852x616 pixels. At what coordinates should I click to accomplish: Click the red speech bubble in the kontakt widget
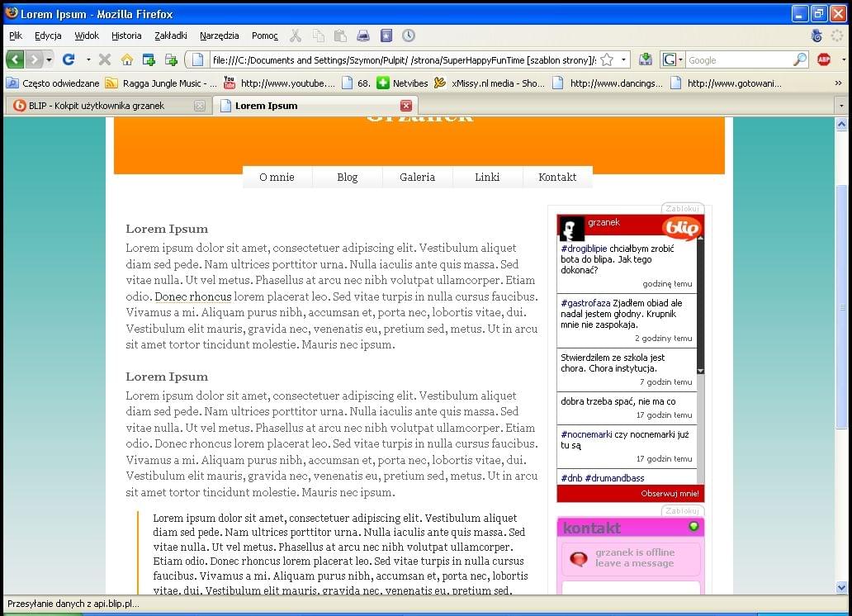[x=579, y=558]
